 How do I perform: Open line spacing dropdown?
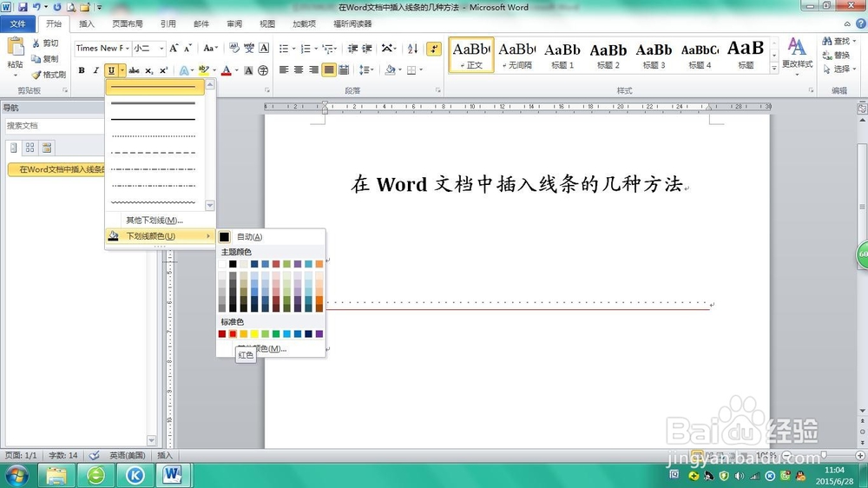365,69
